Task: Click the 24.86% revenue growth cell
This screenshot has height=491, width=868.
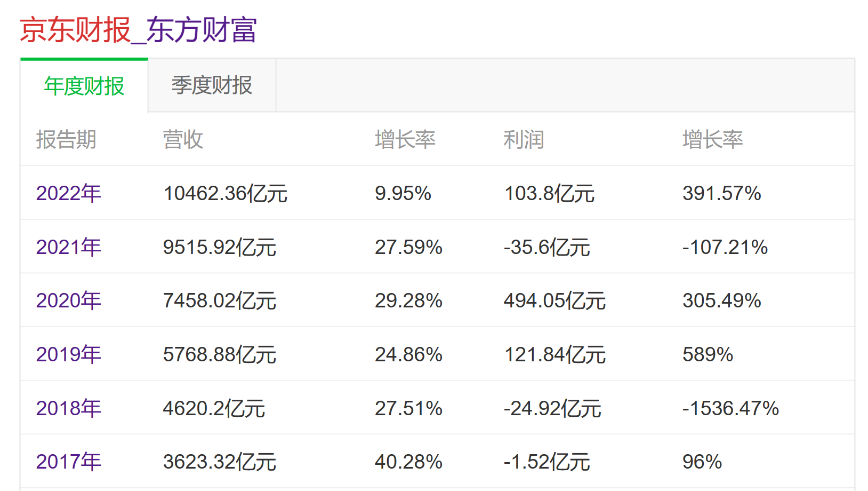Action: [x=408, y=354]
